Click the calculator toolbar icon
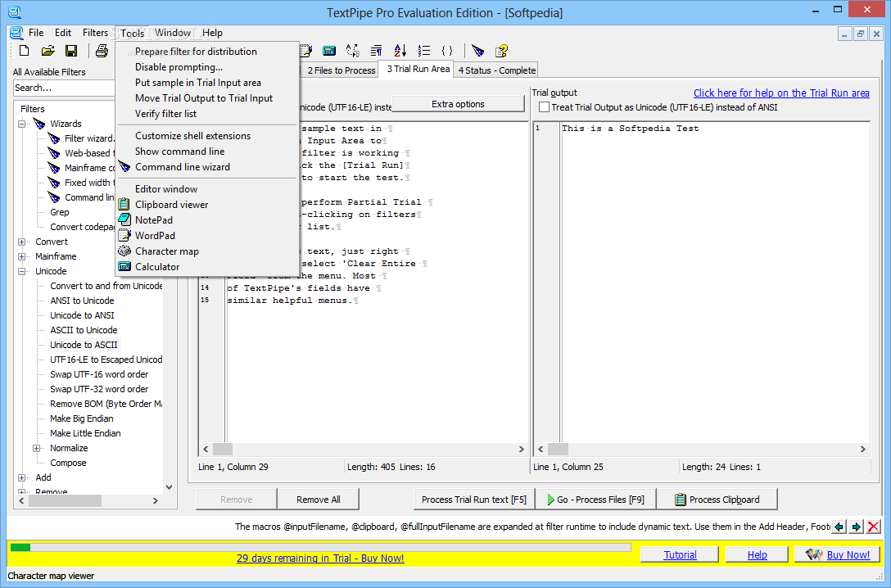This screenshot has width=891, height=588. 329,51
